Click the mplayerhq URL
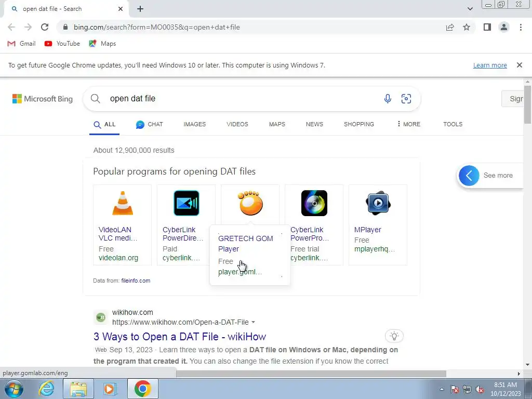The height and width of the screenshot is (399, 532). [374, 249]
